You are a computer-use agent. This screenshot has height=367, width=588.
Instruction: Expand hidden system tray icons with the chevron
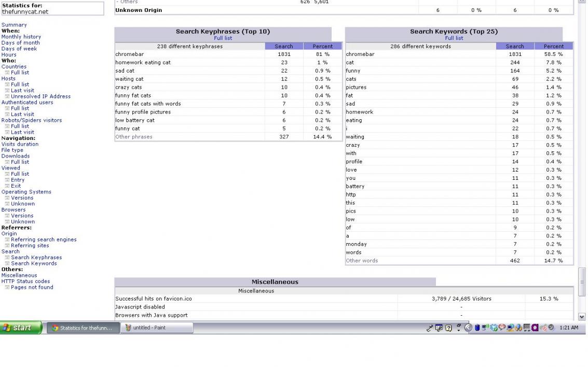click(x=468, y=328)
